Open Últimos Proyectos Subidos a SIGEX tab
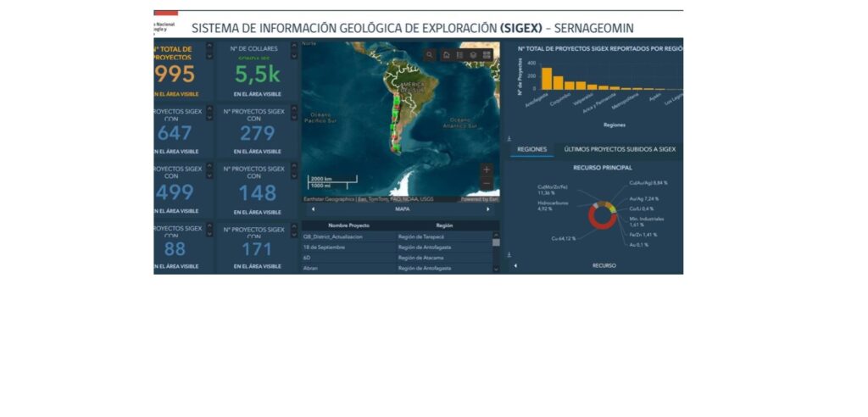Viewport: 868px width, 417px height. tap(620, 149)
